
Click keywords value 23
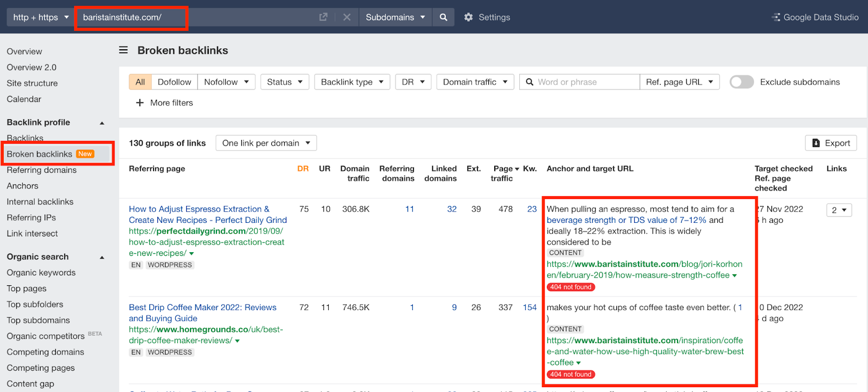pyautogui.click(x=532, y=209)
